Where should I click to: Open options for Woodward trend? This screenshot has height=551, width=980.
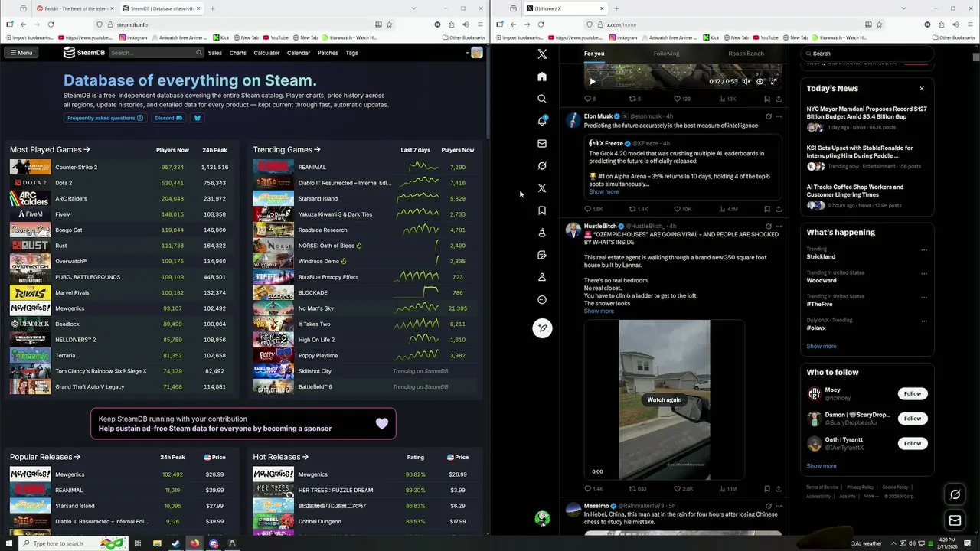924,274
